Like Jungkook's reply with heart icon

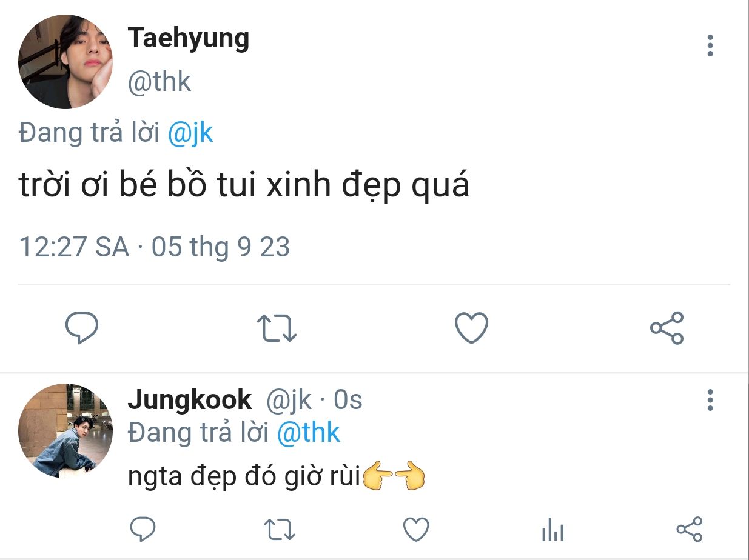pos(416,530)
